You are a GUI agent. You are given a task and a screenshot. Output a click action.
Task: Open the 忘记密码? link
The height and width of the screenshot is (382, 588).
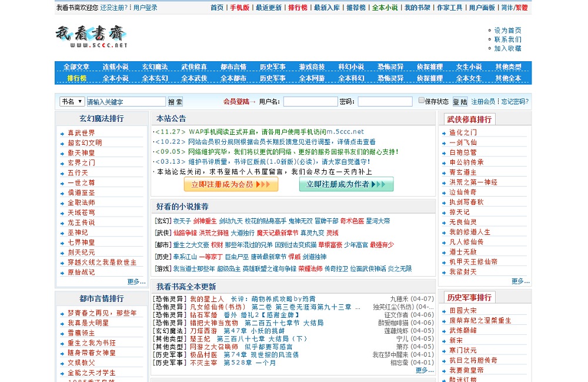pos(515,102)
